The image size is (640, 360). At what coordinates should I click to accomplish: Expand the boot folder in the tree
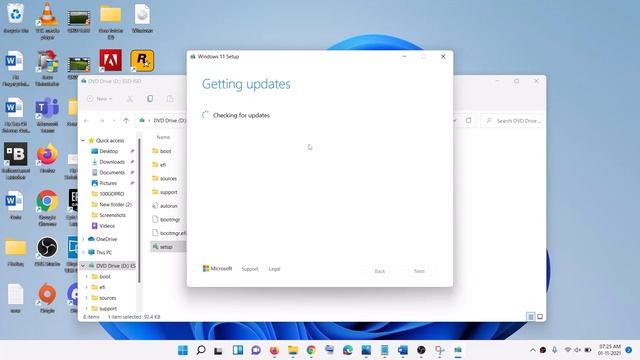tap(87, 276)
